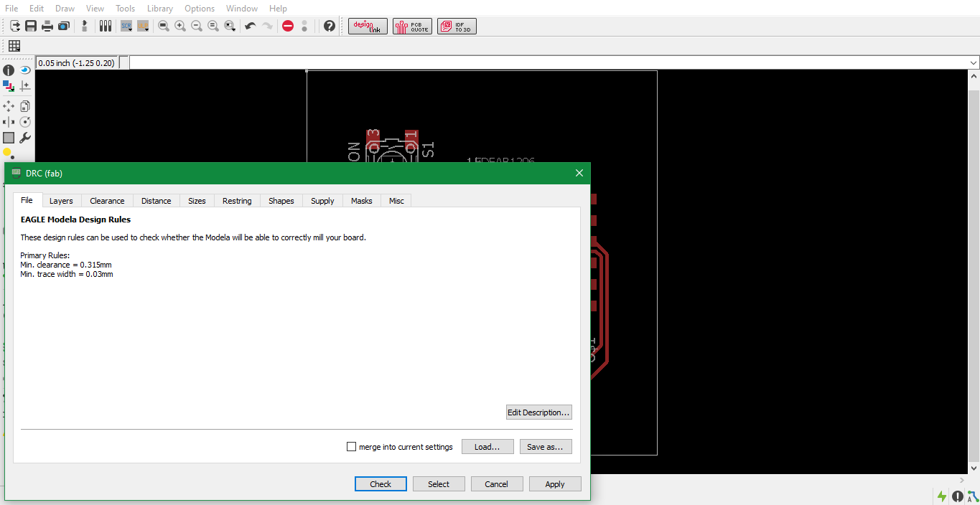
Task: Click into the command line input field
Action: 549,63
